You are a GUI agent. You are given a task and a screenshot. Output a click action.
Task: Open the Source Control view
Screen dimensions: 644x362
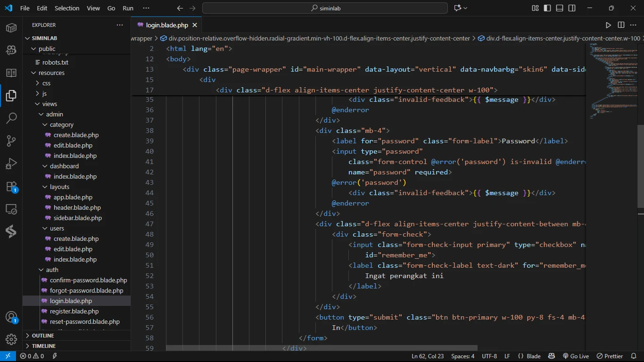pyautogui.click(x=11, y=140)
